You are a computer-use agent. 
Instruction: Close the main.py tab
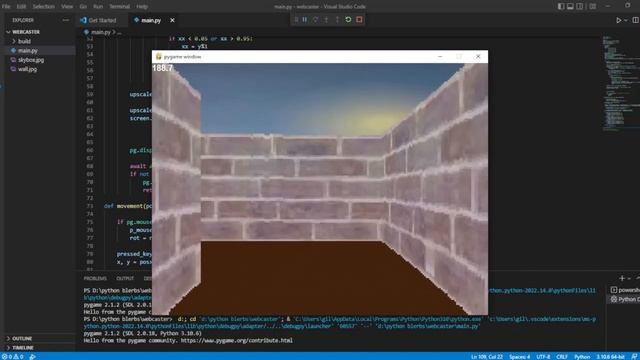coord(172,20)
